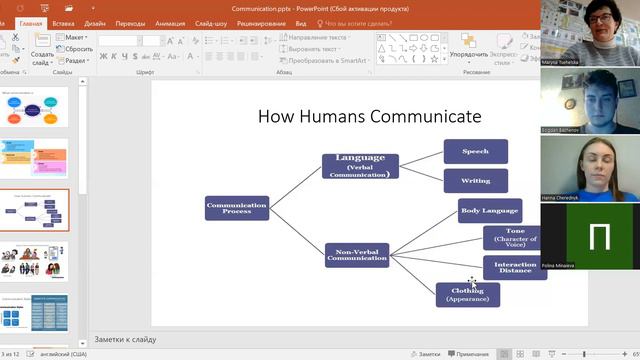Image resolution: width=640 pixels, height=360 pixels.
Task: Switch to the Вид tab
Action: click(301, 24)
